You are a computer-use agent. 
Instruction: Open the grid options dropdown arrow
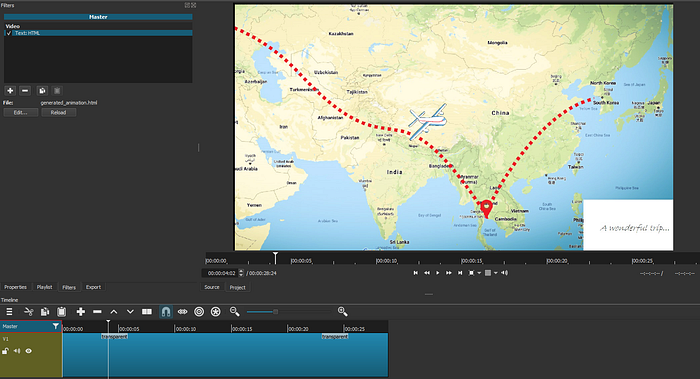[x=496, y=273]
